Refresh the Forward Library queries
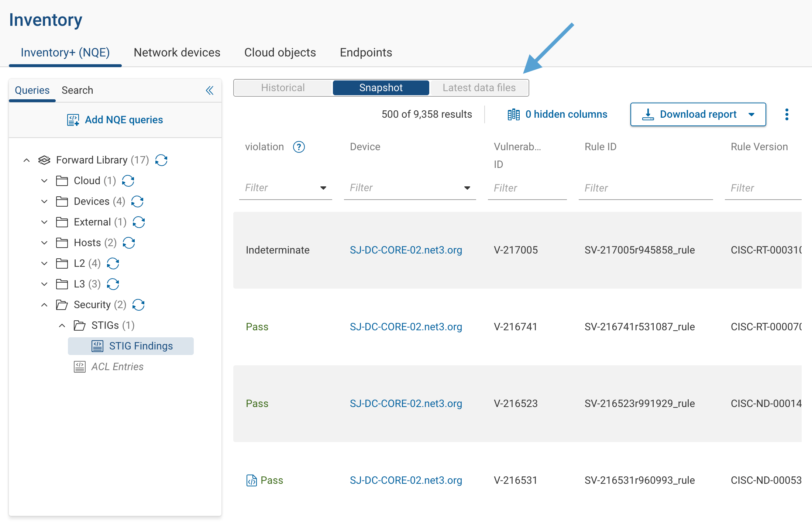 [x=161, y=160]
